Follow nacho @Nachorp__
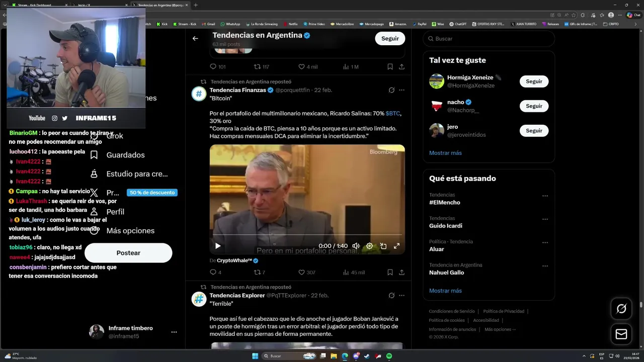 (x=534, y=106)
